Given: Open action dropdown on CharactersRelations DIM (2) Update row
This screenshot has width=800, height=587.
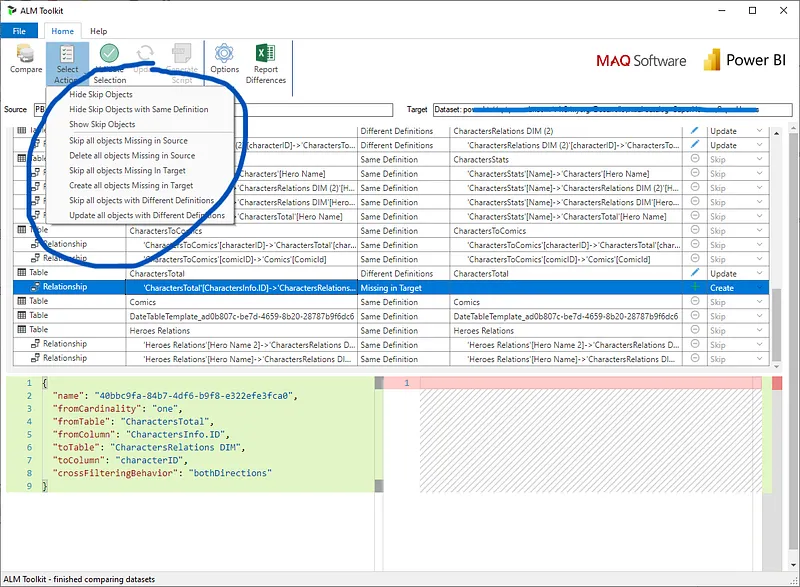Looking at the screenshot, I should pyautogui.click(x=760, y=131).
